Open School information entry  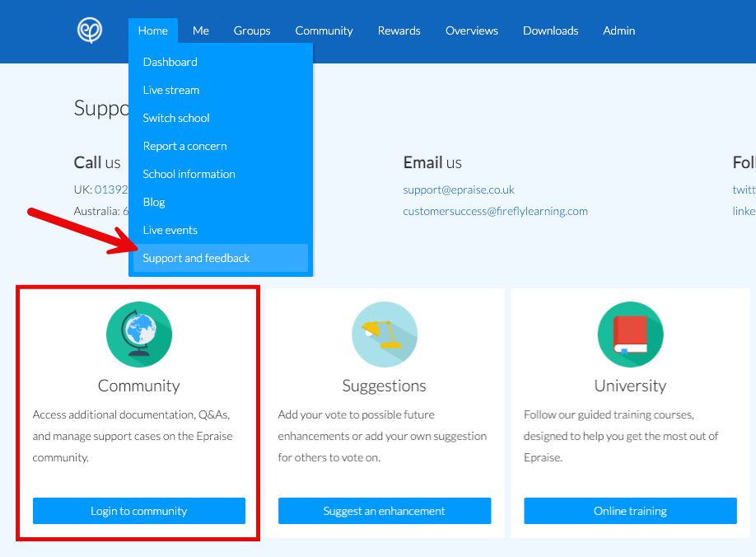(189, 174)
